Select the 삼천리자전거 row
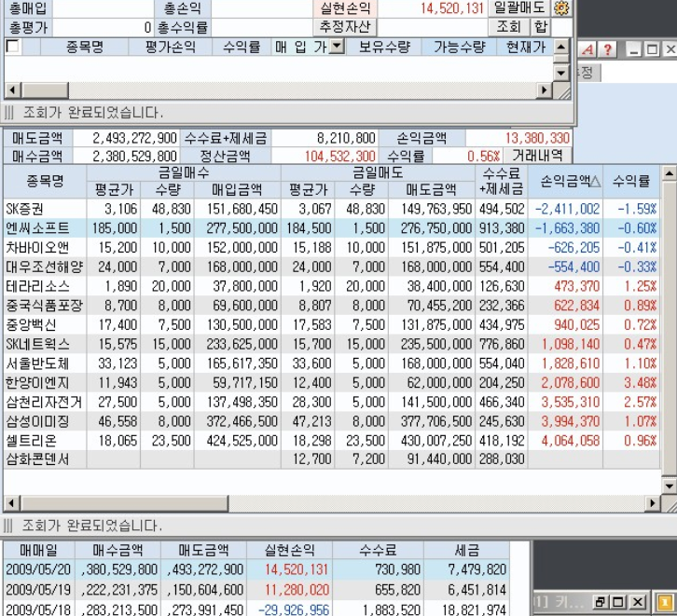 (x=331, y=402)
